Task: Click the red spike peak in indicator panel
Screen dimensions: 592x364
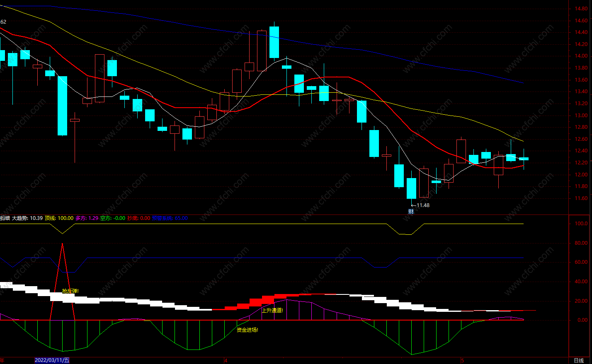Action: [x=62, y=244]
